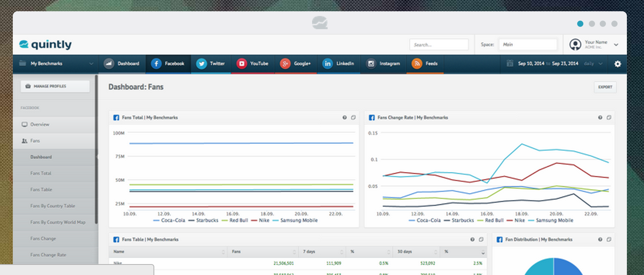Open Fans Table in the sidebar
Screen dimensions: 644x275
[54, 190]
